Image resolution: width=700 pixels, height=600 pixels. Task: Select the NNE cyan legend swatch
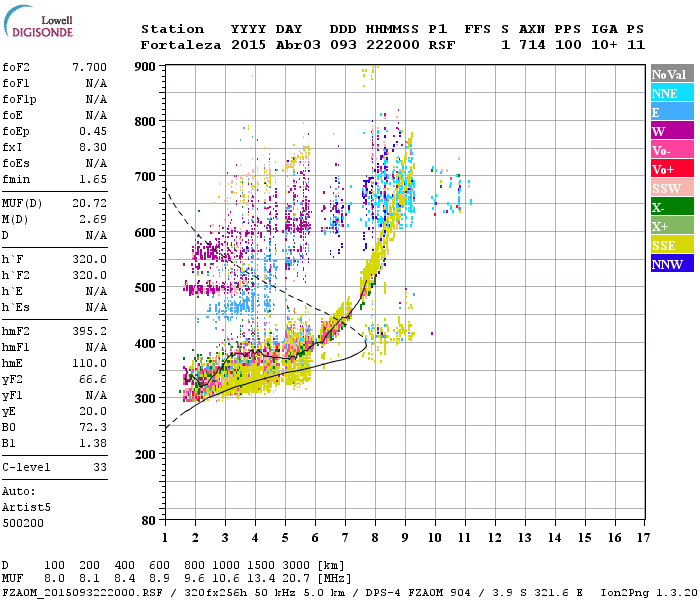pos(672,92)
